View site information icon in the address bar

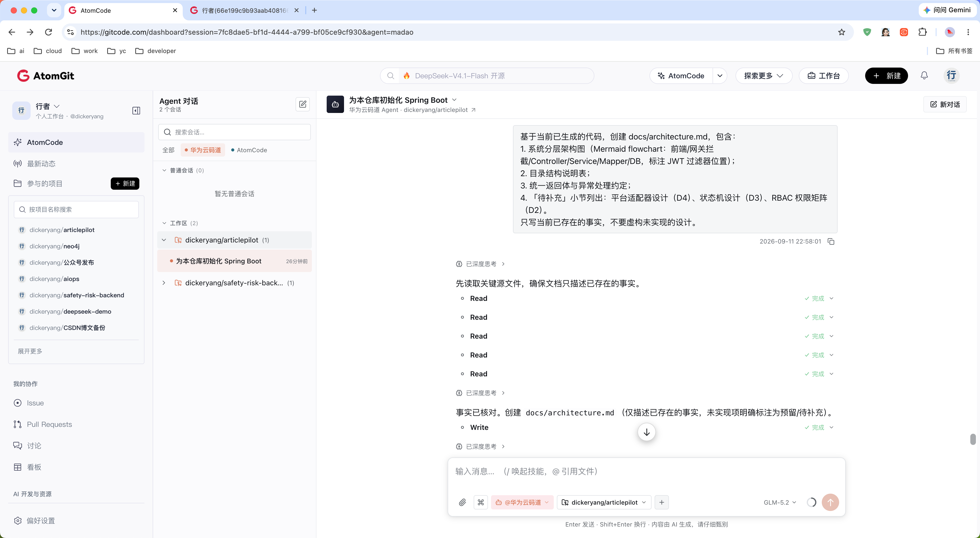coord(70,32)
